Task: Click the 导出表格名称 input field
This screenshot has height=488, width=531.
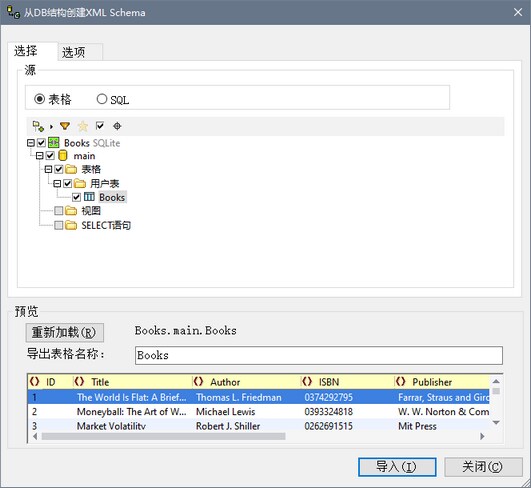Action: coord(319,355)
